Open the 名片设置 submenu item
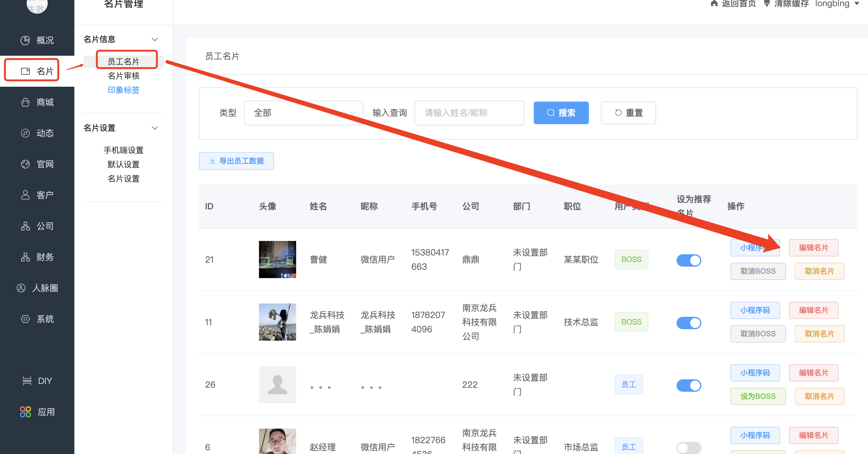The image size is (868, 454). (x=123, y=178)
